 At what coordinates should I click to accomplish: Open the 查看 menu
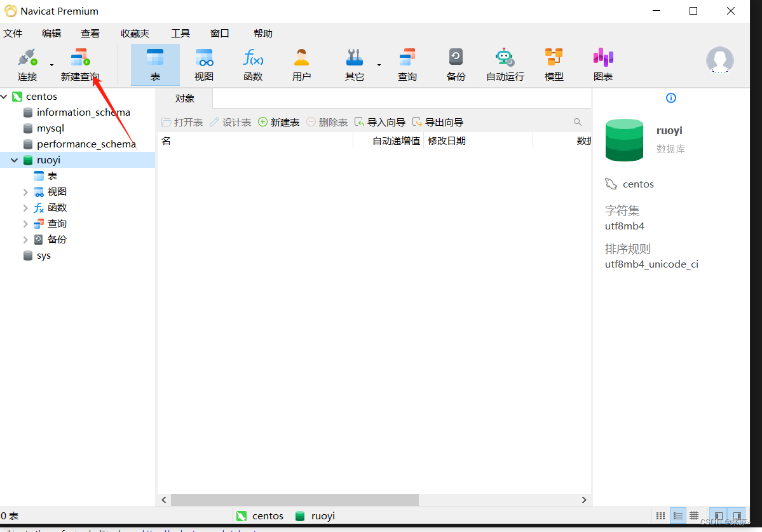point(90,33)
